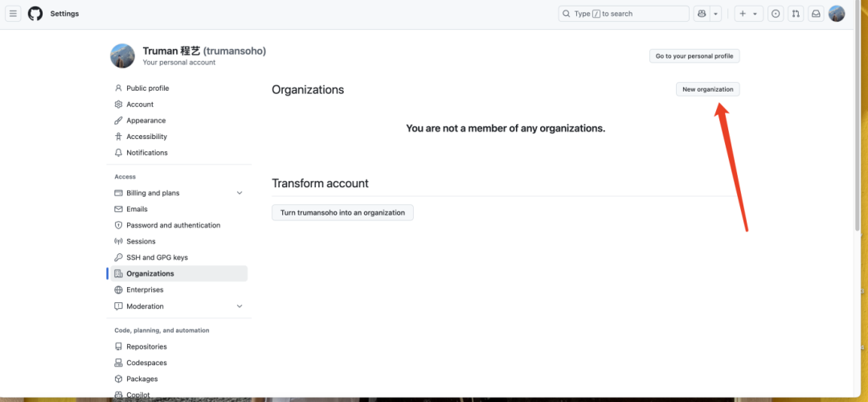This screenshot has height=402, width=868.
Task: Click Turn trumansoho into an organization
Action: tap(342, 212)
